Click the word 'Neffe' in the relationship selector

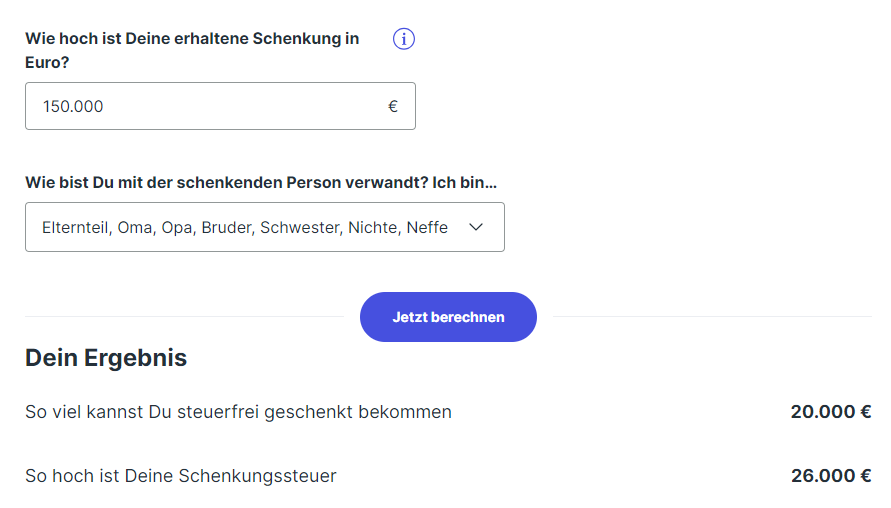pyautogui.click(x=427, y=227)
